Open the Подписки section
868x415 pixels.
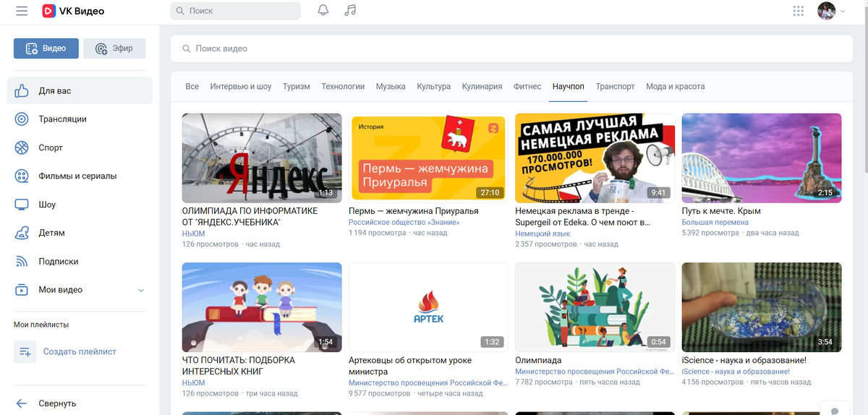[80, 261]
